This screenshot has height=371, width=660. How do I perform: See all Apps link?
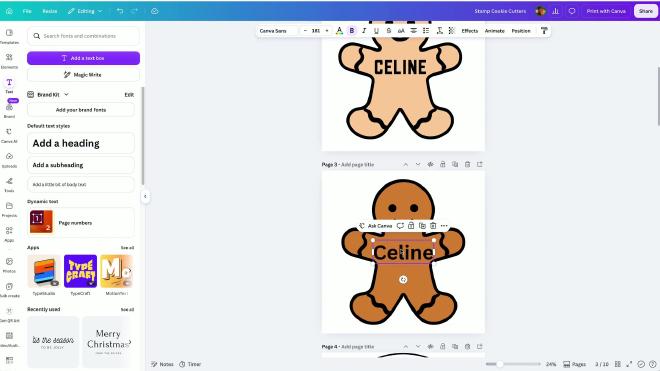(x=127, y=248)
